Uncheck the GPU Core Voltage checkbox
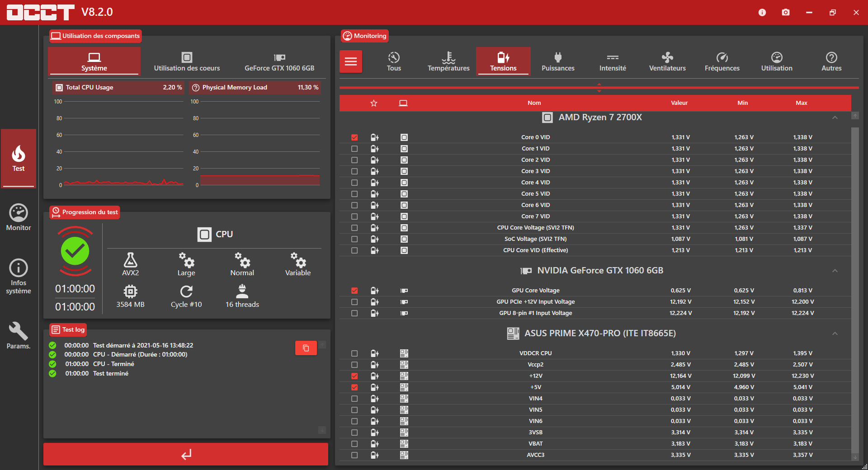The height and width of the screenshot is (470, 868). click(354, 291)
